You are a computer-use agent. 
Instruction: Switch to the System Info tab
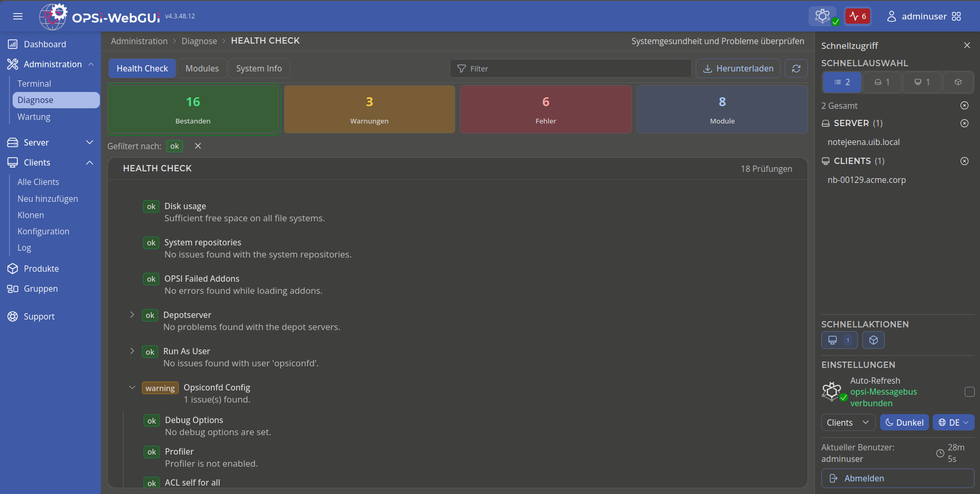259,68
